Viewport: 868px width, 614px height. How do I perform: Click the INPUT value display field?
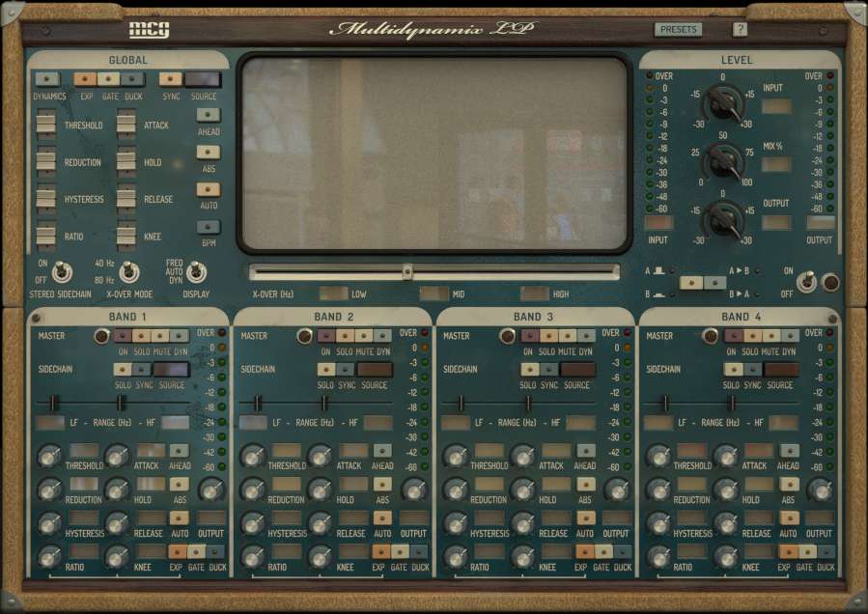tap(776, 106)
